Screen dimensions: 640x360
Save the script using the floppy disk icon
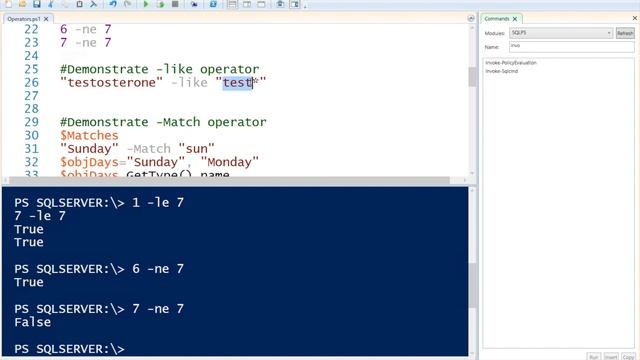point(37,4)
